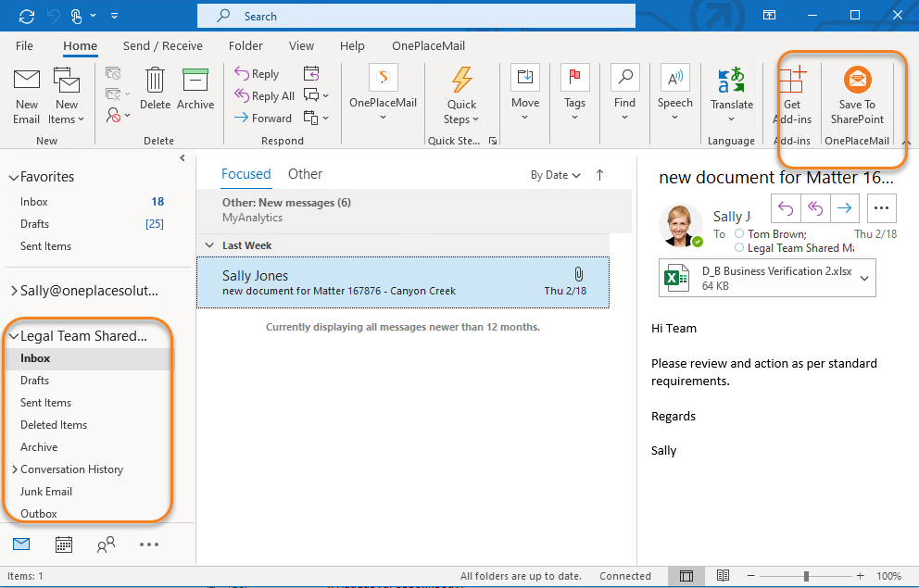The width and height of the screenshot is (919, 588).
Task: Expand the Sally@oneplacesolut... account
Action: coord(14,291)
